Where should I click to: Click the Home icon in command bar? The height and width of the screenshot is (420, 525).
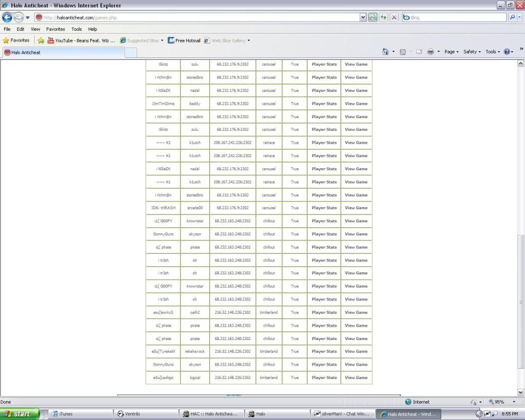pos(386,52)
